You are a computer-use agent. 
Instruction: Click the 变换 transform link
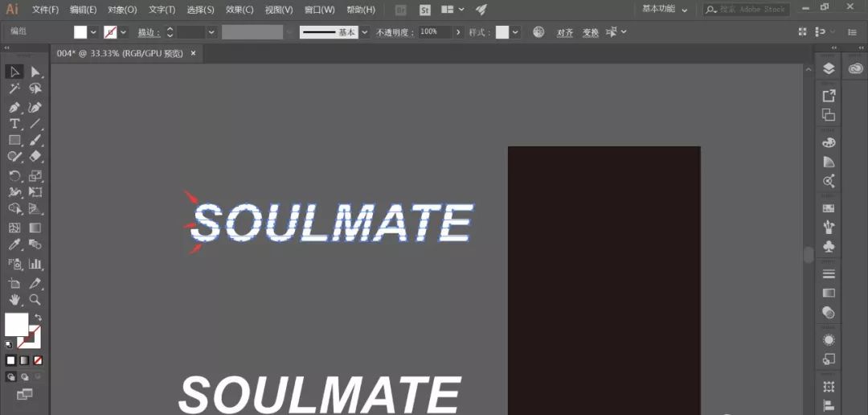click(590, 32)
